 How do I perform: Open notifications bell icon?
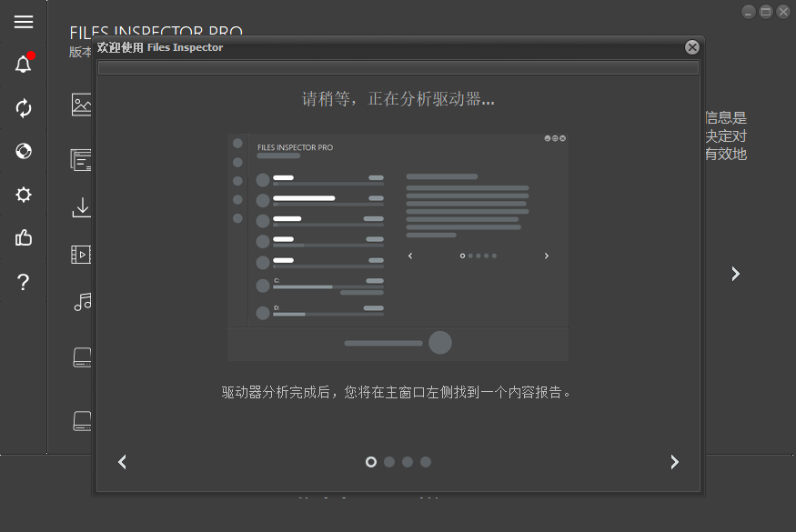tap(24, 64)
